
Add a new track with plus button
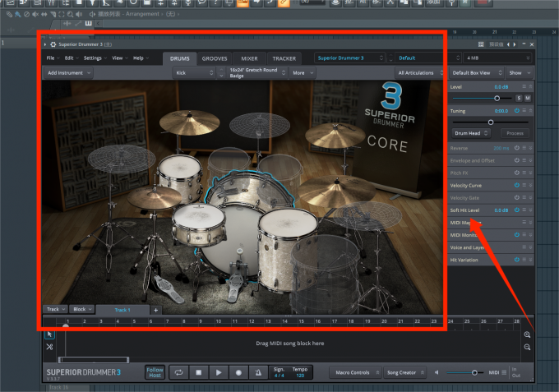point(156,310)
